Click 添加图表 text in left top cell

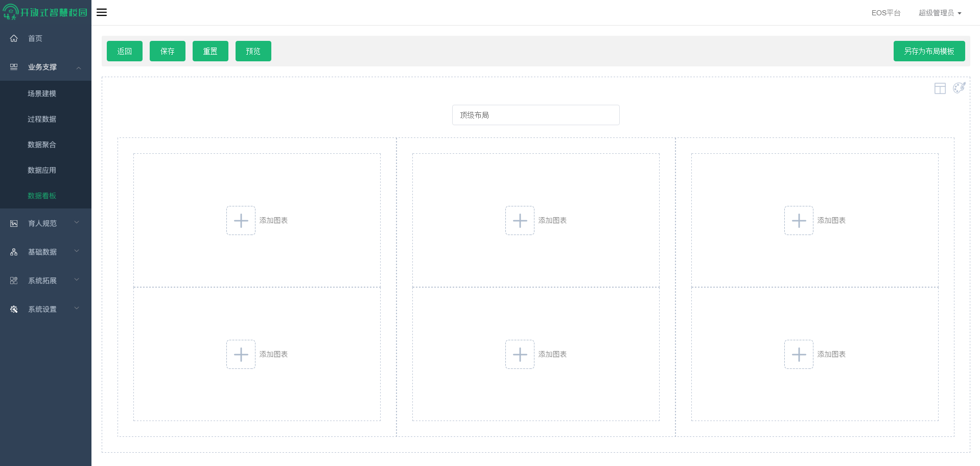273,220
